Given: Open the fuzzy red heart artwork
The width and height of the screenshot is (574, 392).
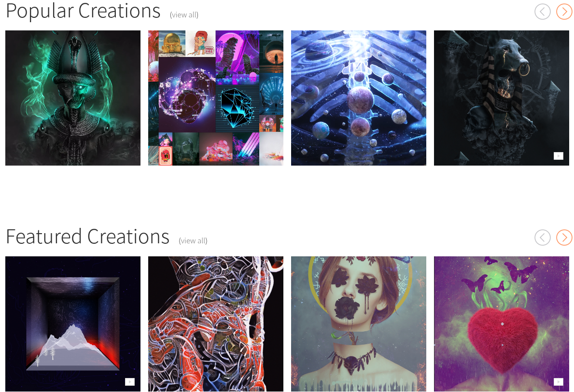Looking at the screenshot, I should (502, 324).
